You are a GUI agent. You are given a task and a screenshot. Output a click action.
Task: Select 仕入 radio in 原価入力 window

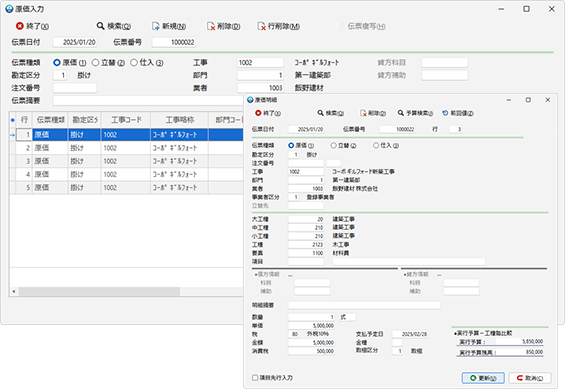[x=134, y=63]
